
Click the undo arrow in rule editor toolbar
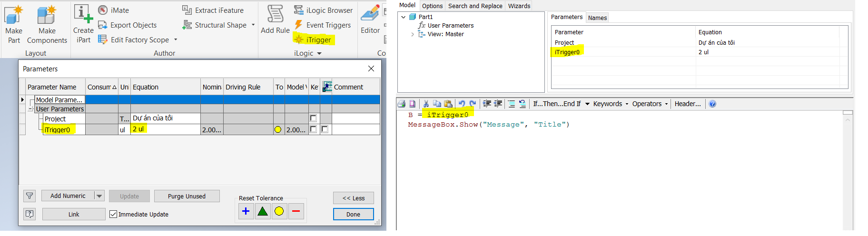click(462, 104)
